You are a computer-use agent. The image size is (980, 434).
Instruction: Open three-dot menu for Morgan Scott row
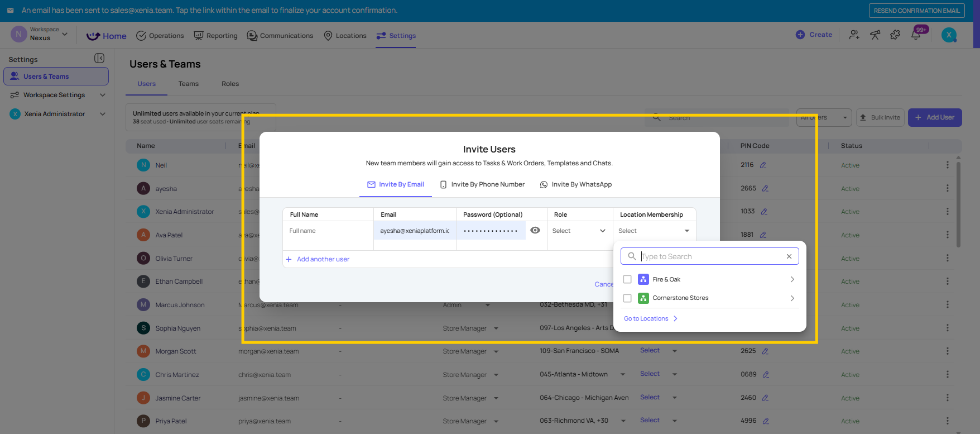click(947, 351)
